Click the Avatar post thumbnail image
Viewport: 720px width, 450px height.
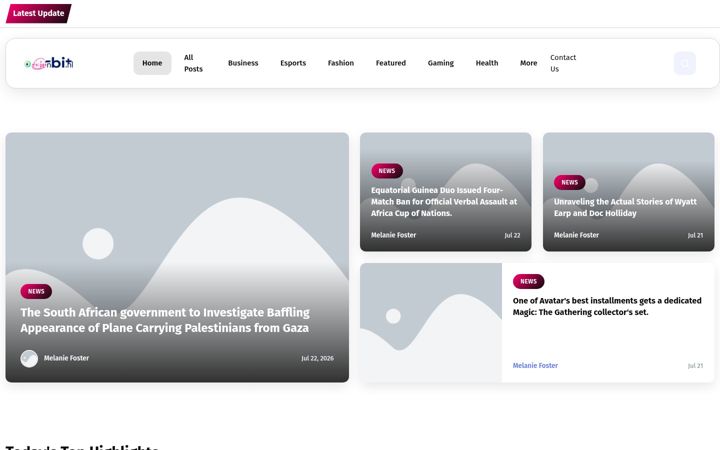(x=431, y=322)
